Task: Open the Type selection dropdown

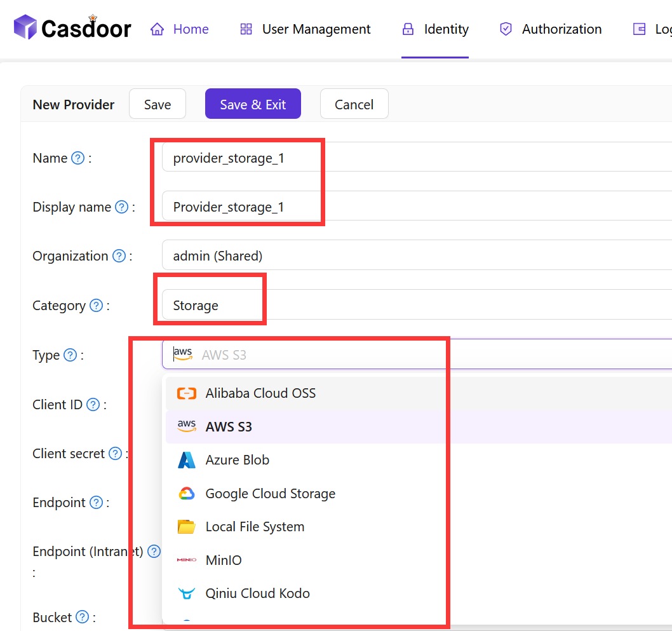Action: point(318,354)
